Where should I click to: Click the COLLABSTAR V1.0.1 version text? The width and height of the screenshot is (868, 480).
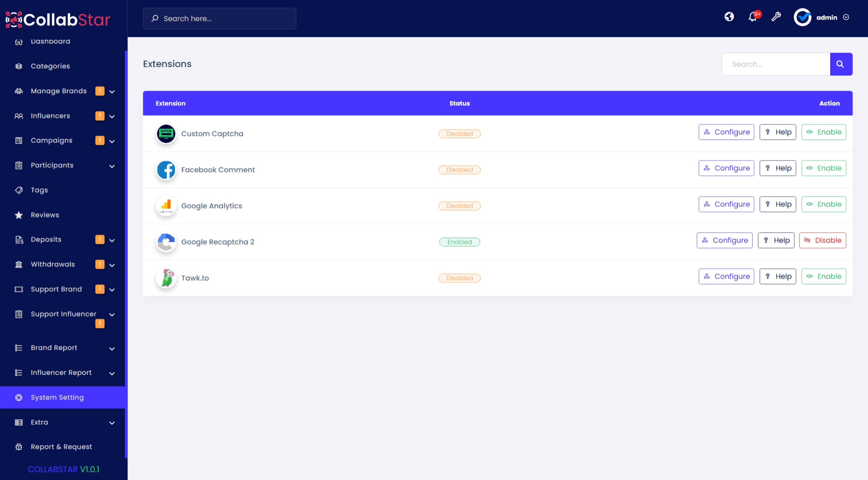[x=64, y=469]
